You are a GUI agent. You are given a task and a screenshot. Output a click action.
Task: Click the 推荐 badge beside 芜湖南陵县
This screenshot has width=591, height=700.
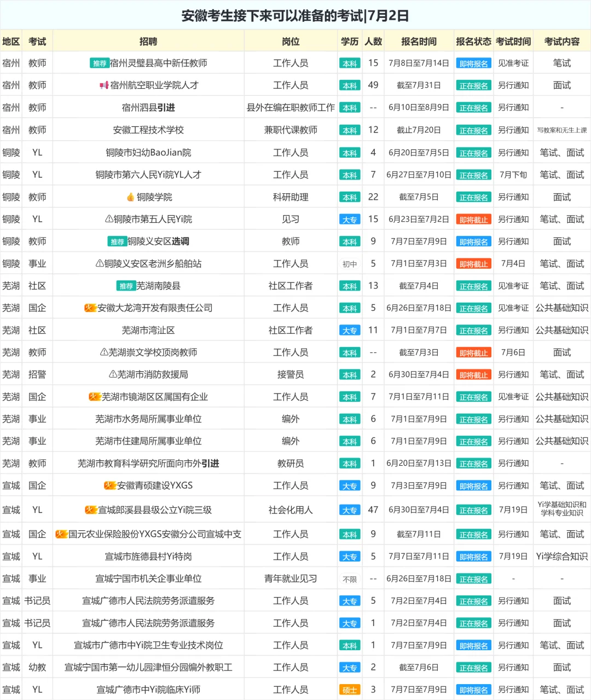126,286
